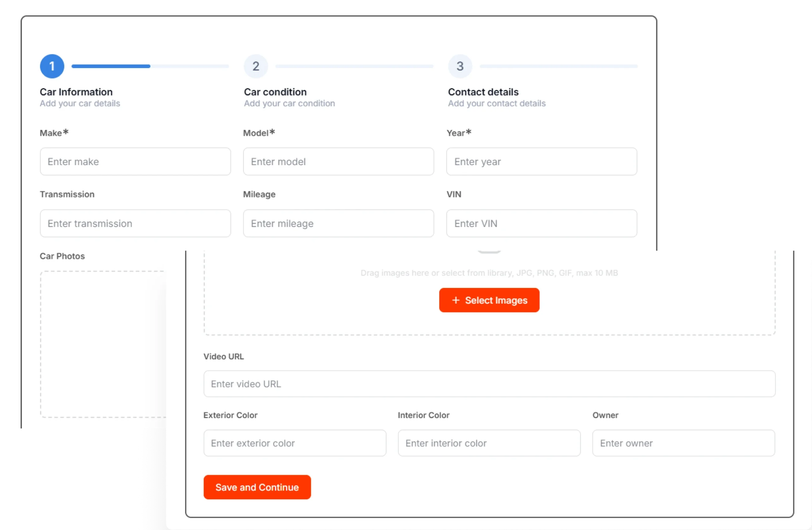Viewport: 812px width, 530px height.
Task: Click into the Enter year field
Action: coord(541,162)
